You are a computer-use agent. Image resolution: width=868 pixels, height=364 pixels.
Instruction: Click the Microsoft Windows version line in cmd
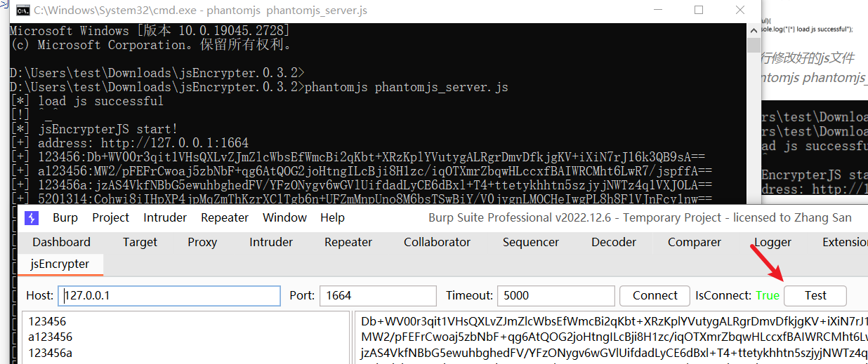pyautogui.click(x=150, y=31)
